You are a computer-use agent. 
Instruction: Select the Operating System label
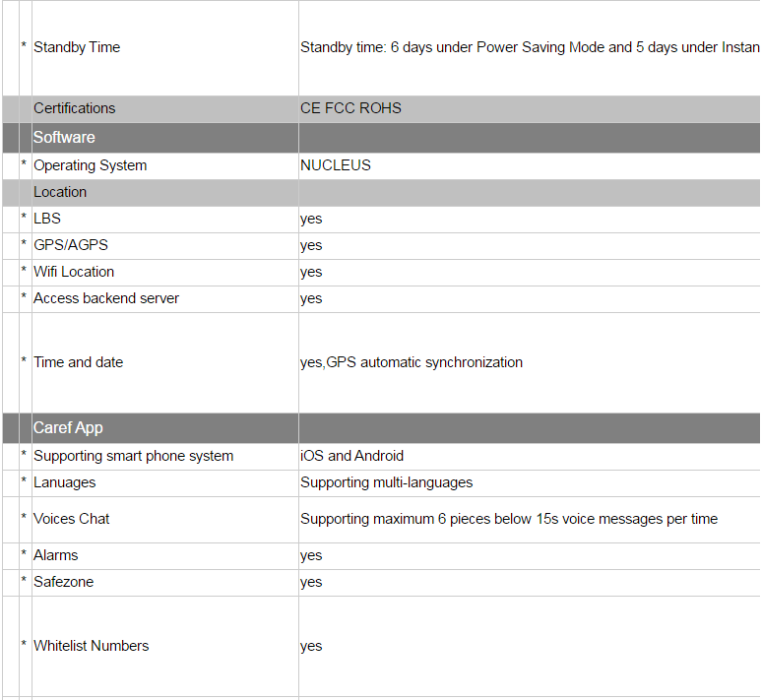tap(91, 165)
